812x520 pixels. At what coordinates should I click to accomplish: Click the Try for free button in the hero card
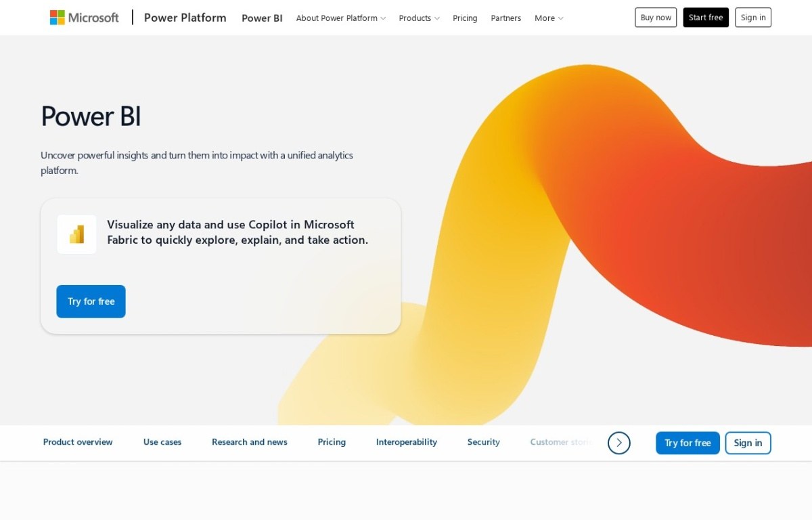click(x=91, y=301)
